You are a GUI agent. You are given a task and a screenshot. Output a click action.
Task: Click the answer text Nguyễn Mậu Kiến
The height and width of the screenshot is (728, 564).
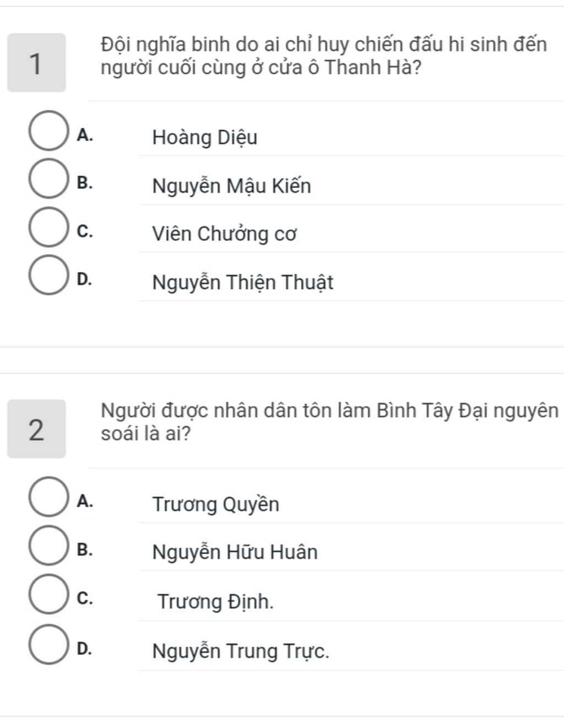[x=232, y=186]
